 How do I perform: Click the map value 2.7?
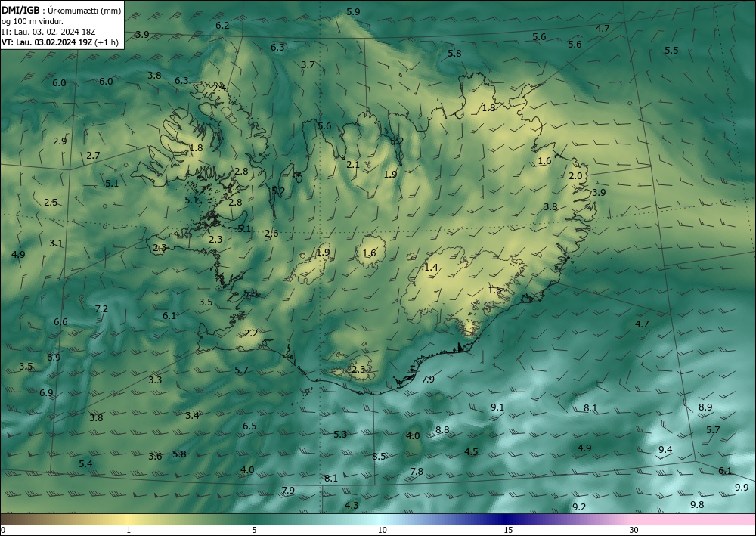[93, 155]
